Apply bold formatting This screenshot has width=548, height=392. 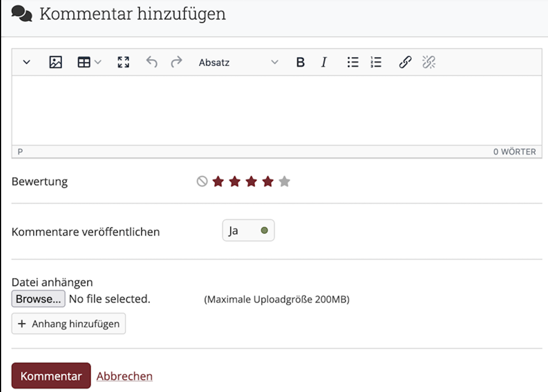point(300,62)
